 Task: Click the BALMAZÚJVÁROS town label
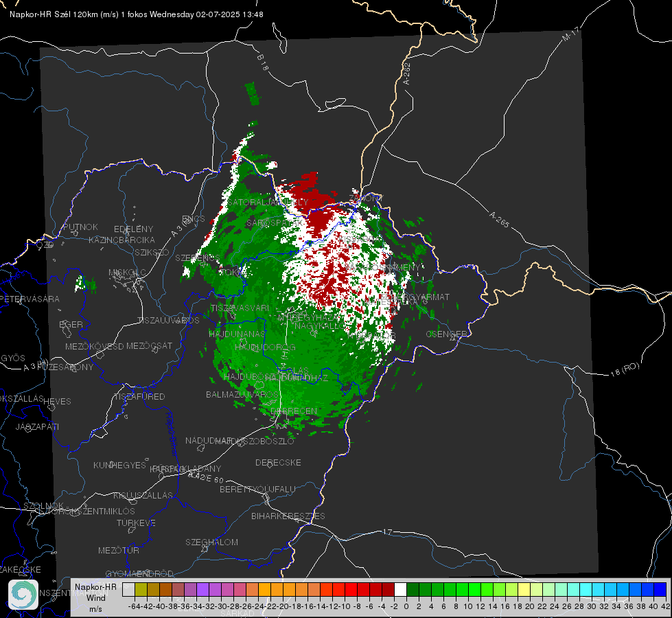tap(242, 395)
